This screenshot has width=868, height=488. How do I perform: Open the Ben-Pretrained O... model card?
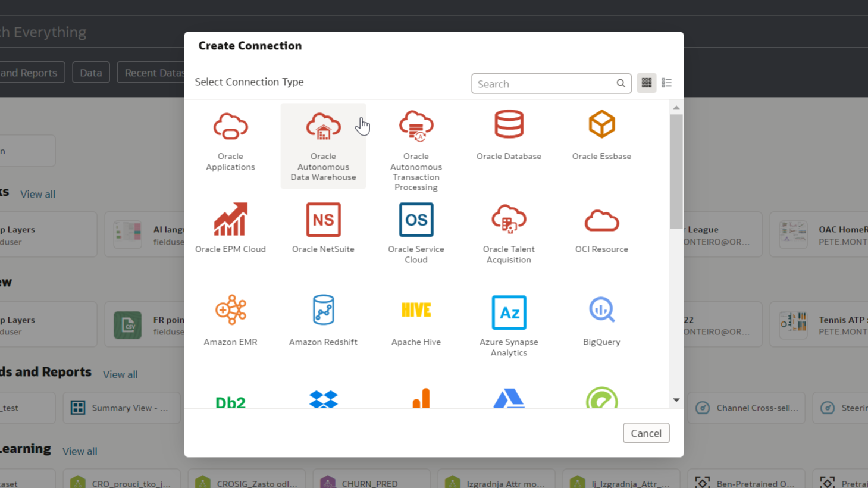(x=747, y=479)
